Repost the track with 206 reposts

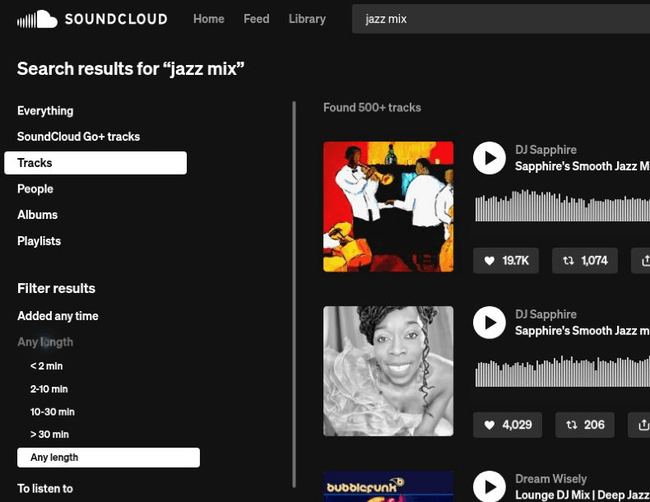585,425
